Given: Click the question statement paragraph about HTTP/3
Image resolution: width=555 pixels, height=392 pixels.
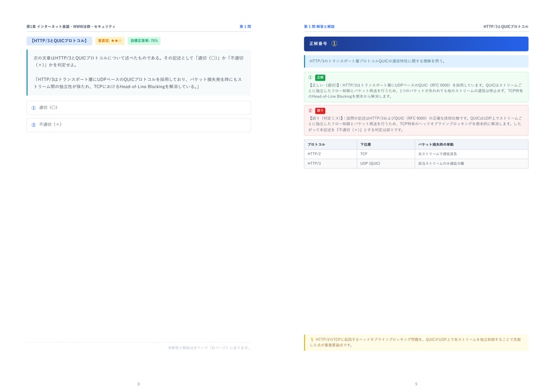Looking at the screenshot, I should (x=138, y=83).
